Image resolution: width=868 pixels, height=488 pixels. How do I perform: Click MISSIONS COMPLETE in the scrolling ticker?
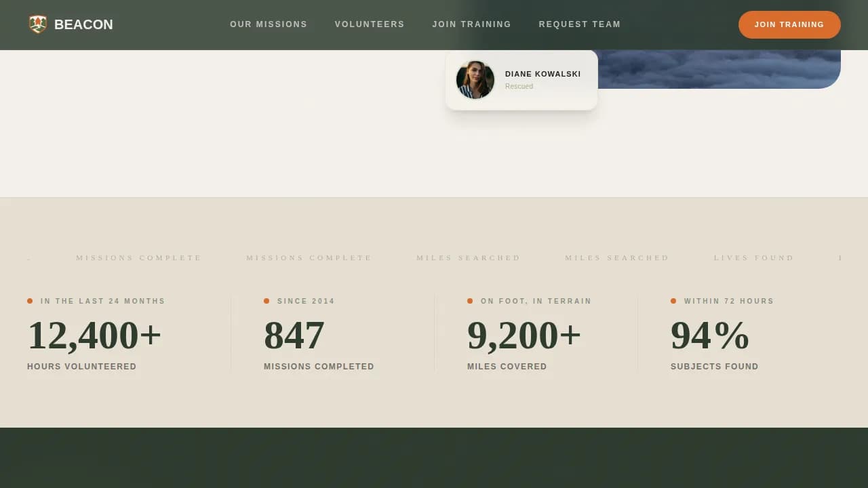click(x=138, y=258)
